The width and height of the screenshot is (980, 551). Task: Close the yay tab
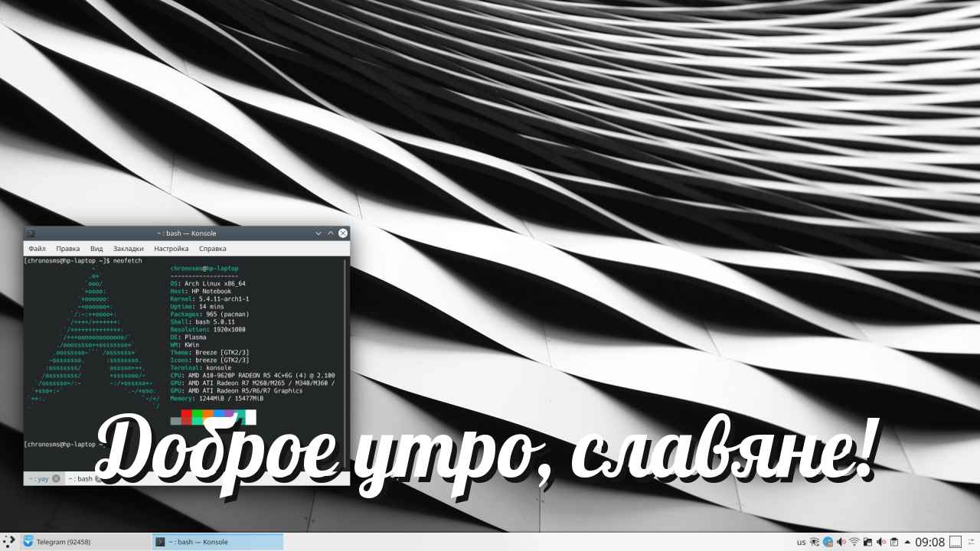56,478
